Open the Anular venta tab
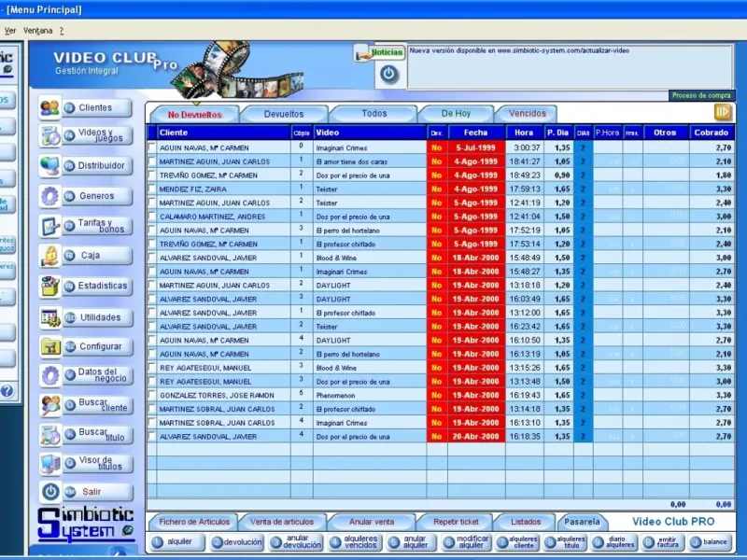The width and height of the screenshot is (747, 560). click(x=372, y=522)
